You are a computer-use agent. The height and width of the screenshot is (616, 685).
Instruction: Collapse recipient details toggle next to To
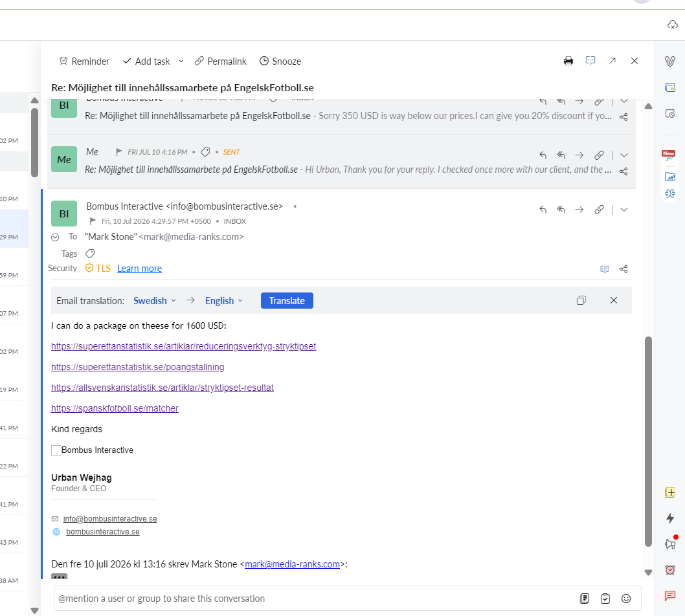click(x=55, y=237)
